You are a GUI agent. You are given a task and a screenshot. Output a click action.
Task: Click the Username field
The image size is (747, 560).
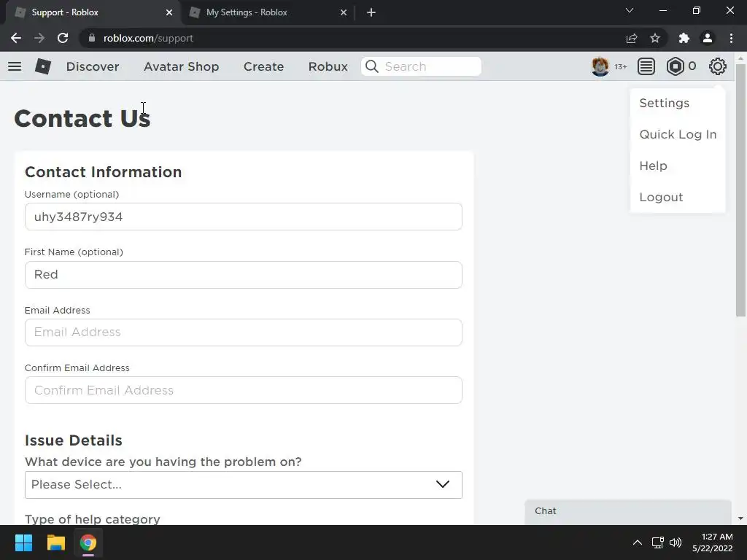click(x=244, y=217)
